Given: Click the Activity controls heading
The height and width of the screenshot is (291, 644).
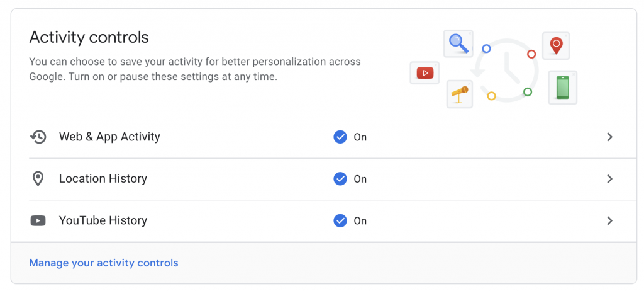Looking at the screenshot, I should (x=89, y=37).
